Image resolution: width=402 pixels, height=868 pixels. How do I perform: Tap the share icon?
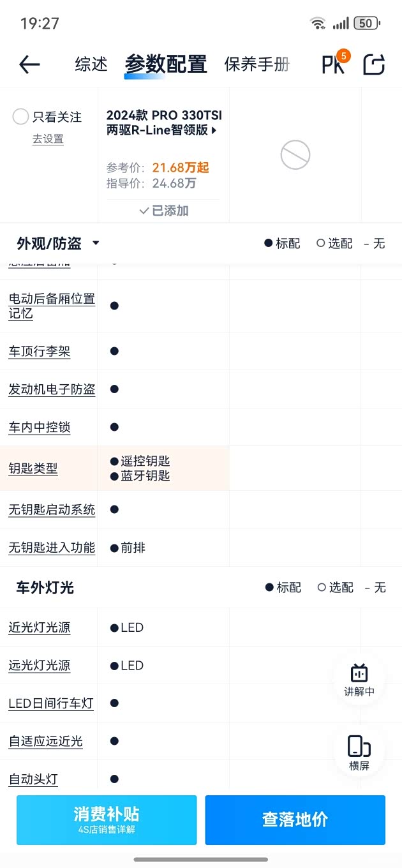(375, 64)
